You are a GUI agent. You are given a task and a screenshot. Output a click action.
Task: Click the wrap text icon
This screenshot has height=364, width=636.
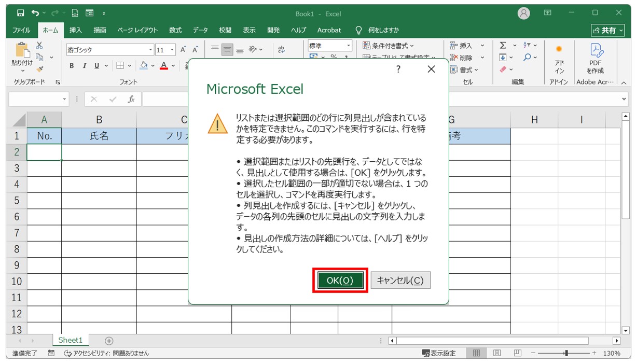coord(282,49)
